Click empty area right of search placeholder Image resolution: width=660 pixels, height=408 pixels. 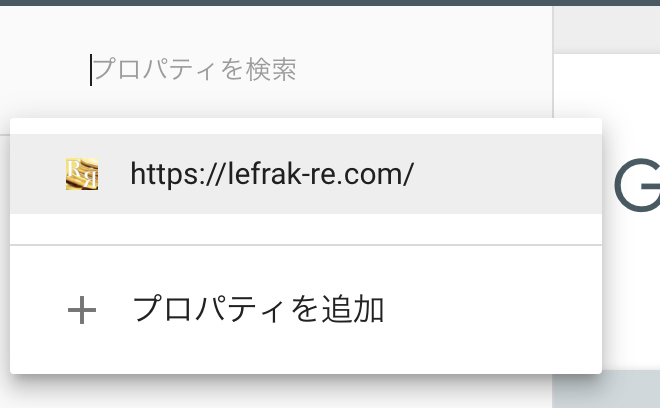(421, 70)
